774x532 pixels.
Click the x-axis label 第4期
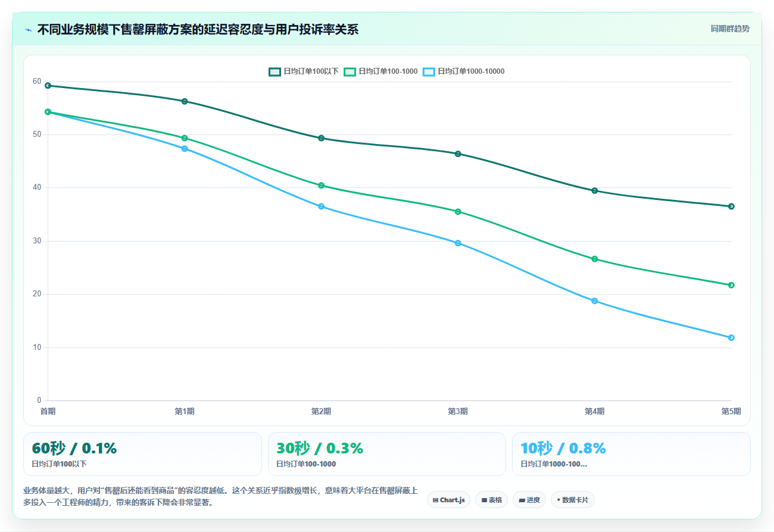tap(595, 411)
